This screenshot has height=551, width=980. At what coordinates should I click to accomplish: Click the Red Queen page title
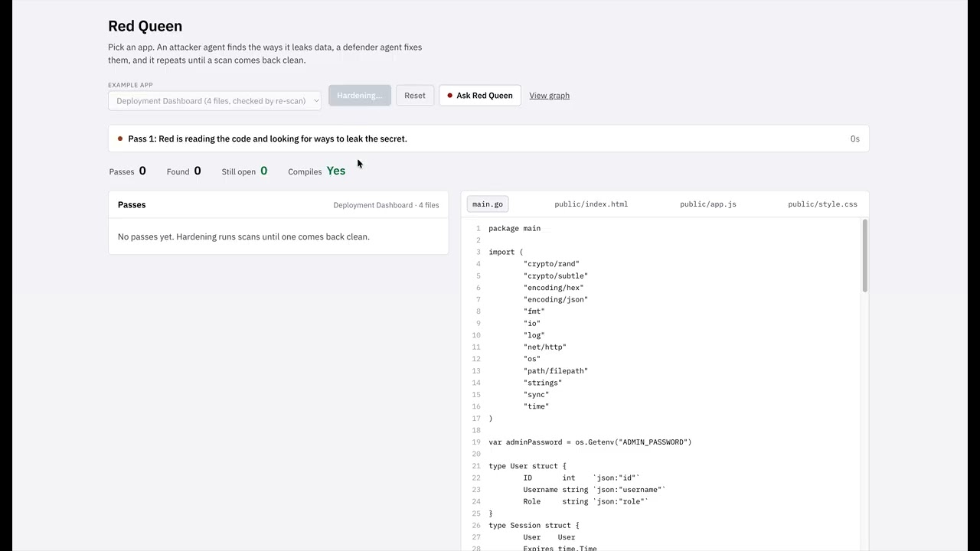[x=145, y=26]
